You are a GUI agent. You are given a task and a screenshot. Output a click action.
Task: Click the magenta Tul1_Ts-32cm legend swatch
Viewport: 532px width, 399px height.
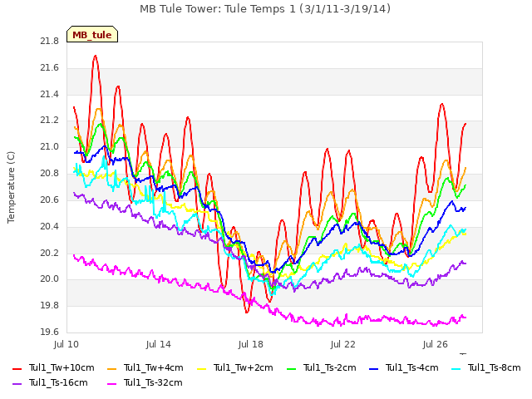coord(111,383)
